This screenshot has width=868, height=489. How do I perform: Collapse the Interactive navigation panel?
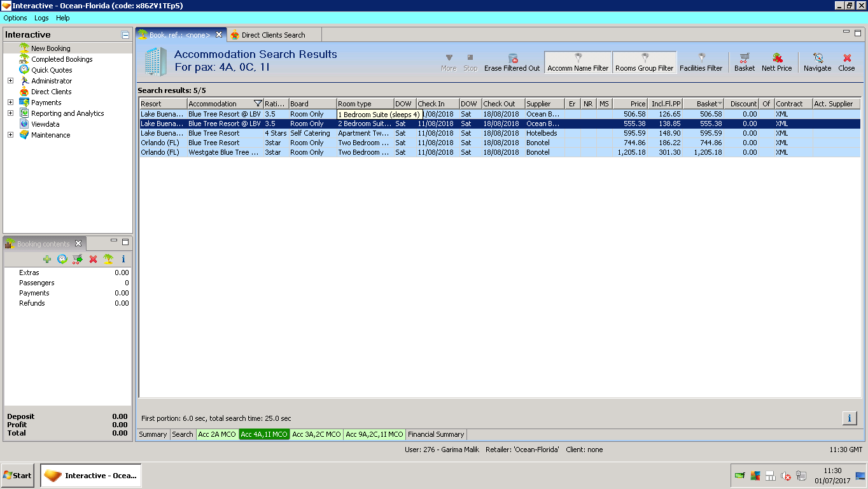click(125, 35)
